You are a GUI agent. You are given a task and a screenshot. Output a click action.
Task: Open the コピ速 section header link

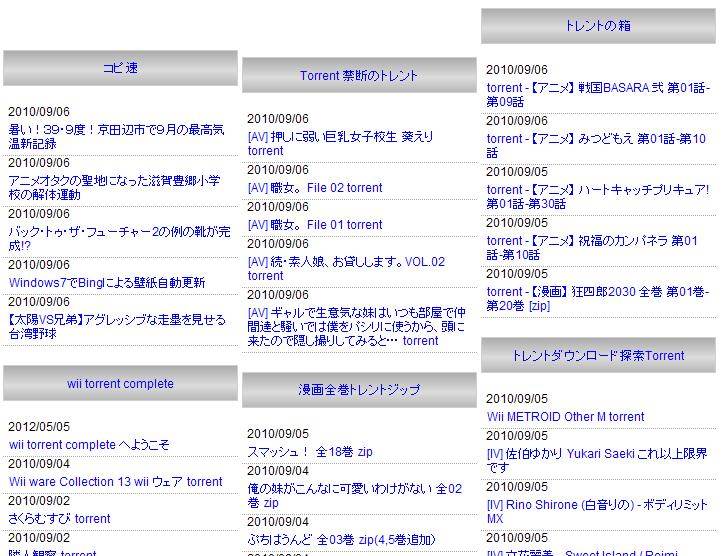coord(120,68)
